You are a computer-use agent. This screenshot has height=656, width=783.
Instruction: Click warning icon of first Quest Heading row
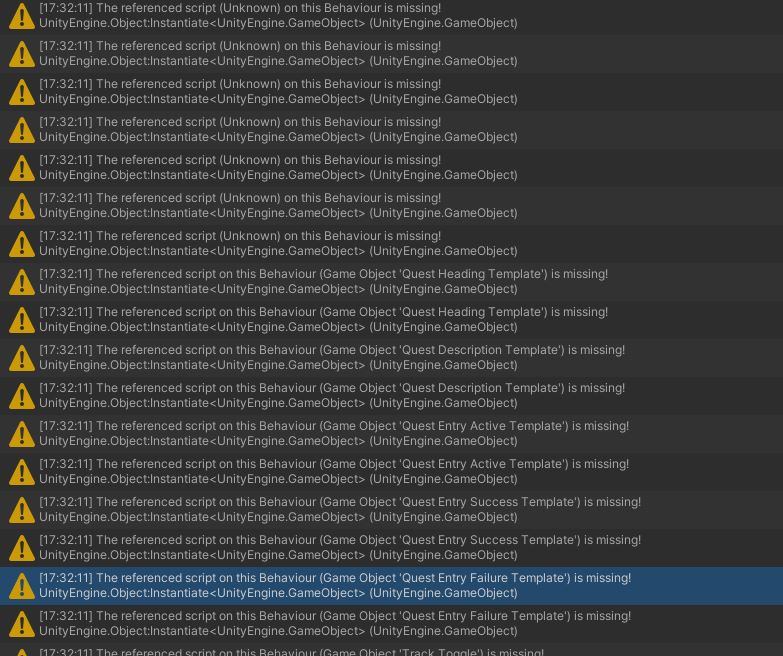[x=21, y=282]
